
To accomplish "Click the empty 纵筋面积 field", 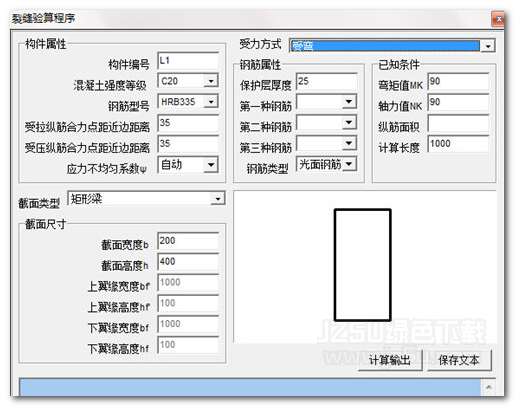I will 458,123.
